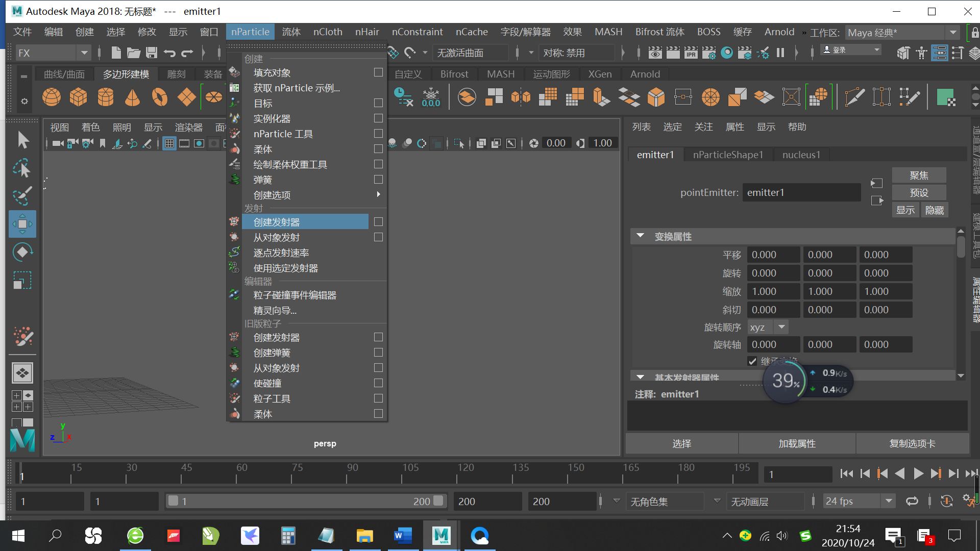Screen dimensions: 980x551
Task: Open the 无动画层 dropdown
Action: 765,502
